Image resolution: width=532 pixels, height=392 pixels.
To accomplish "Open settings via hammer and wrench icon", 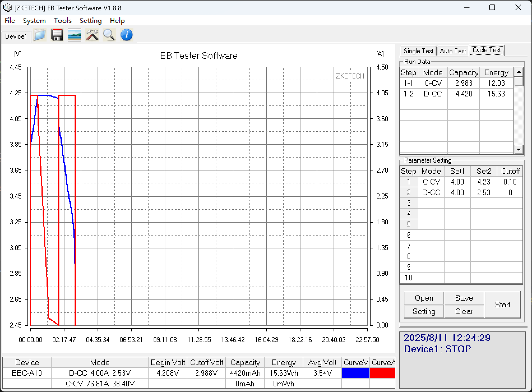I will 92,35.
